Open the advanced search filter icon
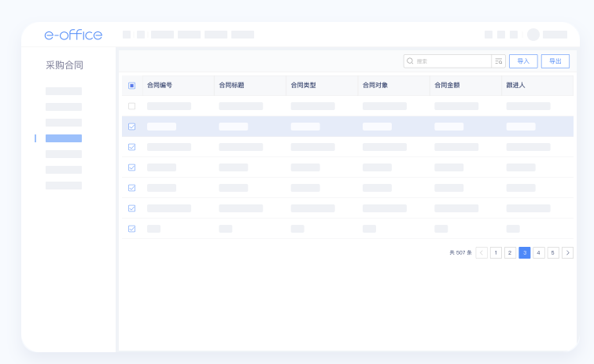The height and width of the screenshot is (364, 594). [498, 61]
